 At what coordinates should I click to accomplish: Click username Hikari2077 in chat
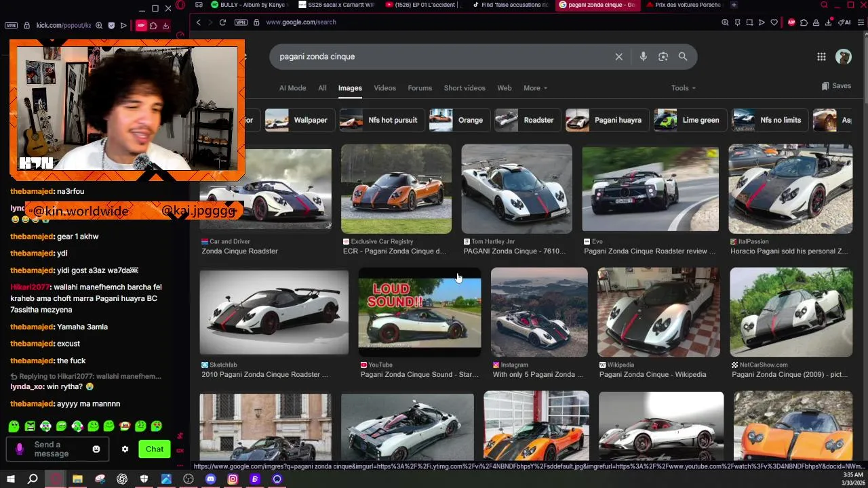click(29, 287)
